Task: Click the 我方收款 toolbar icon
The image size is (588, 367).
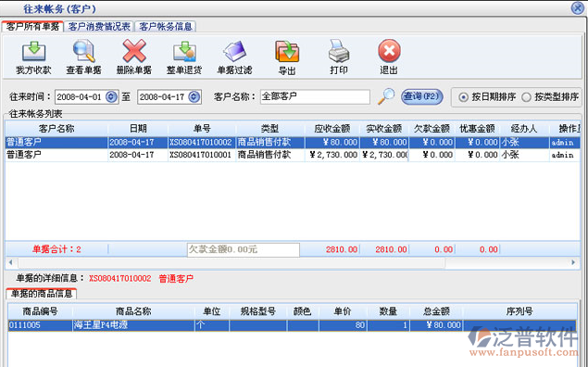Action: pos(33,52)
